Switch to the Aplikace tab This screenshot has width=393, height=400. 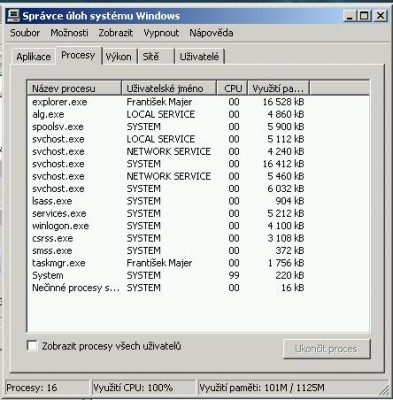33,56
